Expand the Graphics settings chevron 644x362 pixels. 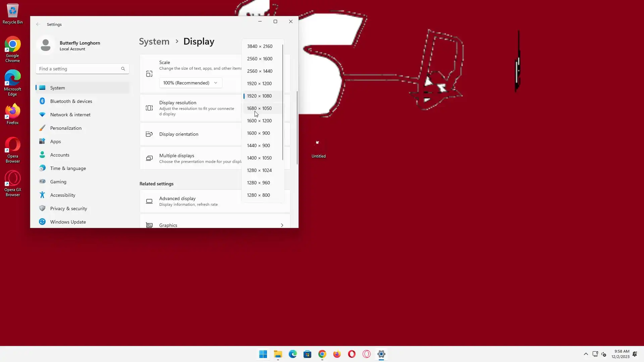click(282, 225)
